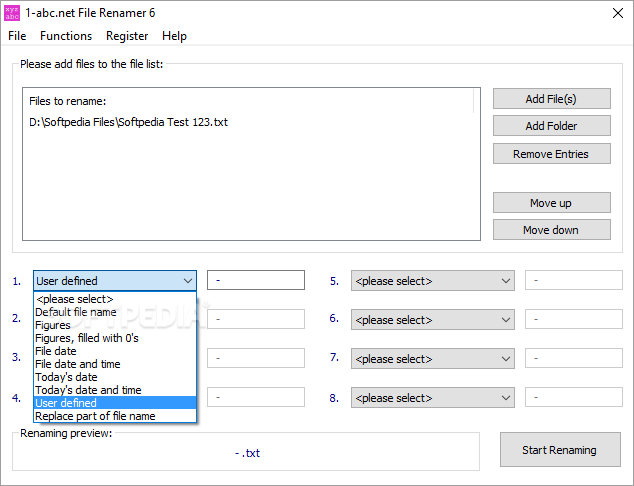This screenshot has height=486, width=634.
Task: Click the slot 8 text input field
Action: [x=574, y=397]
